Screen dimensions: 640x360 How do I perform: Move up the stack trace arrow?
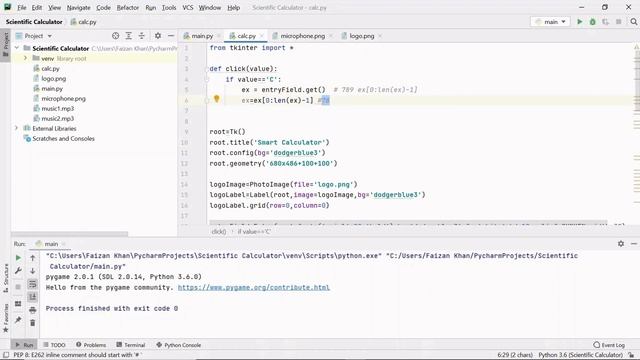33,258
